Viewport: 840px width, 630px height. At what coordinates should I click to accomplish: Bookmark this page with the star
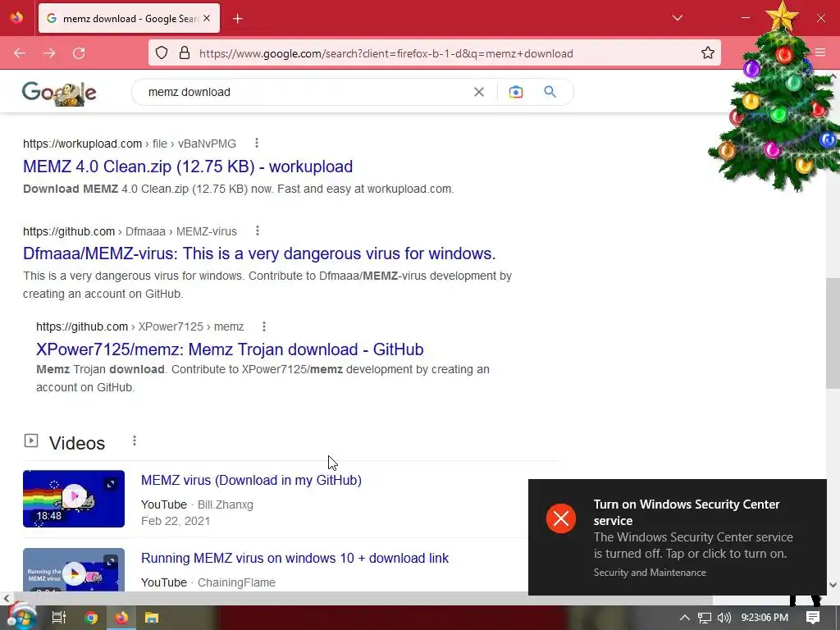(708, 52)
